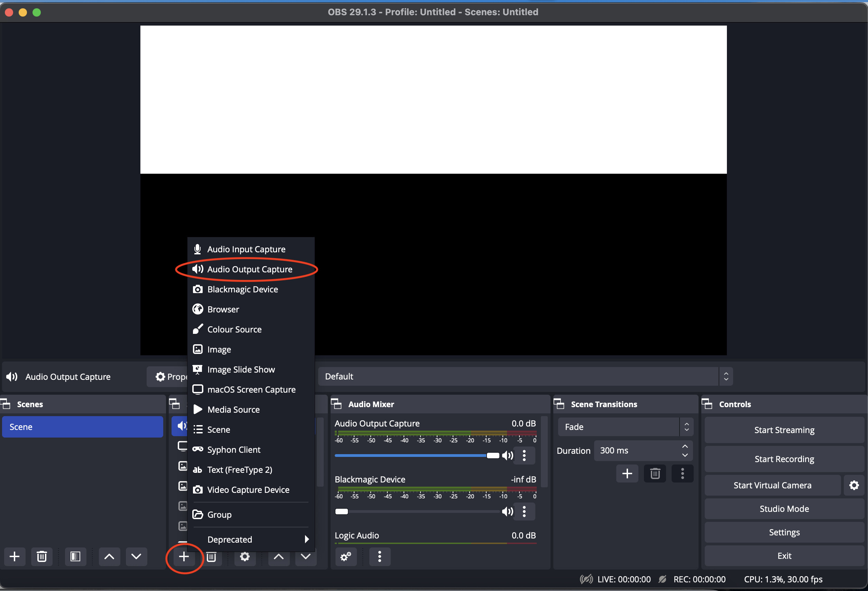Click Start Recording button
868x591 pixels.
[784, 459]
